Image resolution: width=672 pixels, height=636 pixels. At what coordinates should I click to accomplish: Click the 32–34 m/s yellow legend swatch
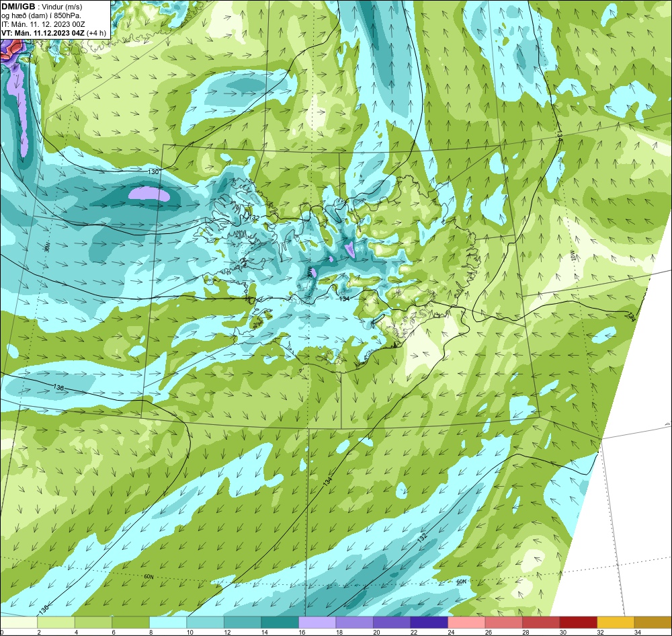coord(616,623)
